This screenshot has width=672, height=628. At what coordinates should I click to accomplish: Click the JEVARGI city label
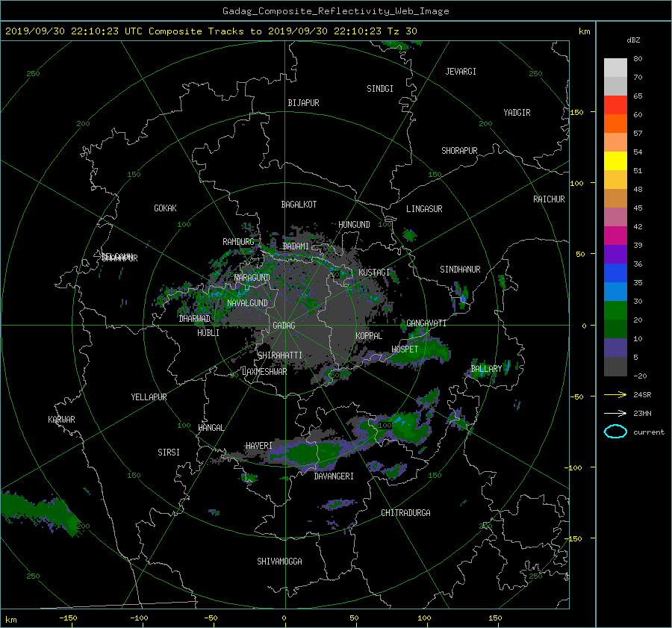coord(461,72)
